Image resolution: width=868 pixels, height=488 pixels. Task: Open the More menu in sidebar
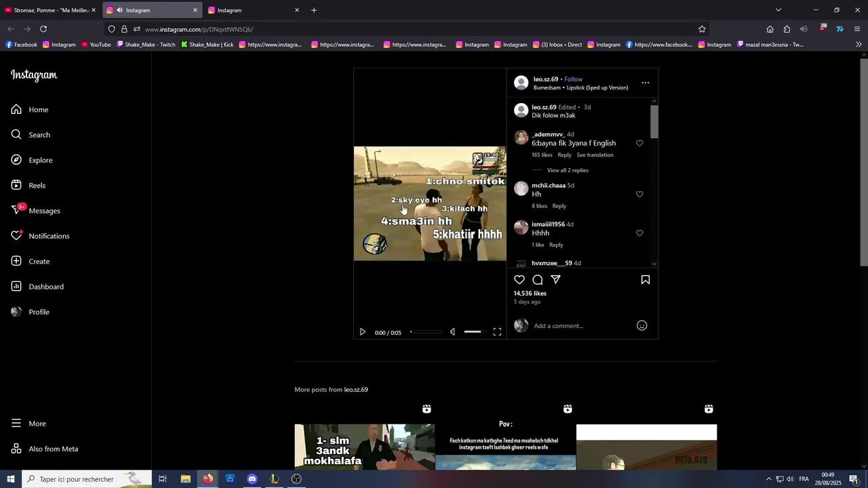(28, 424)
